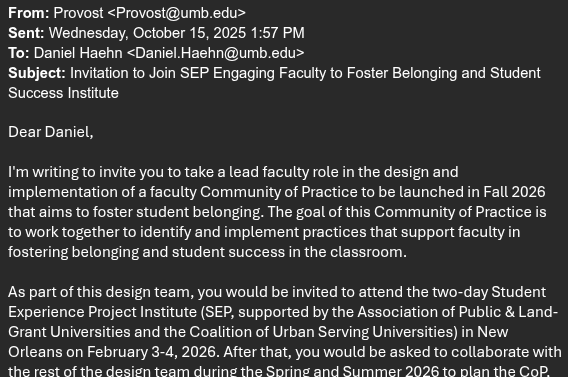568x377 pixels.
Task: Click the bold To: label
Action: coord(19,53)
